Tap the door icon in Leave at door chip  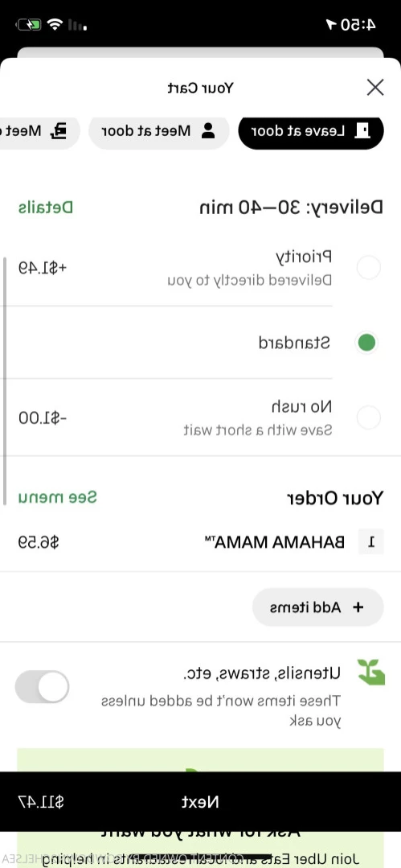pos(363,130)
